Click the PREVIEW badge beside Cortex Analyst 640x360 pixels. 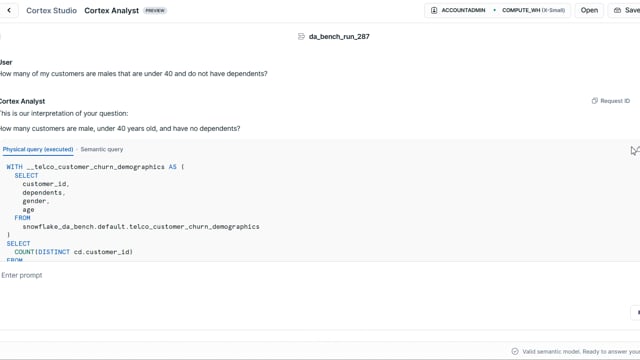pos(155,11)
